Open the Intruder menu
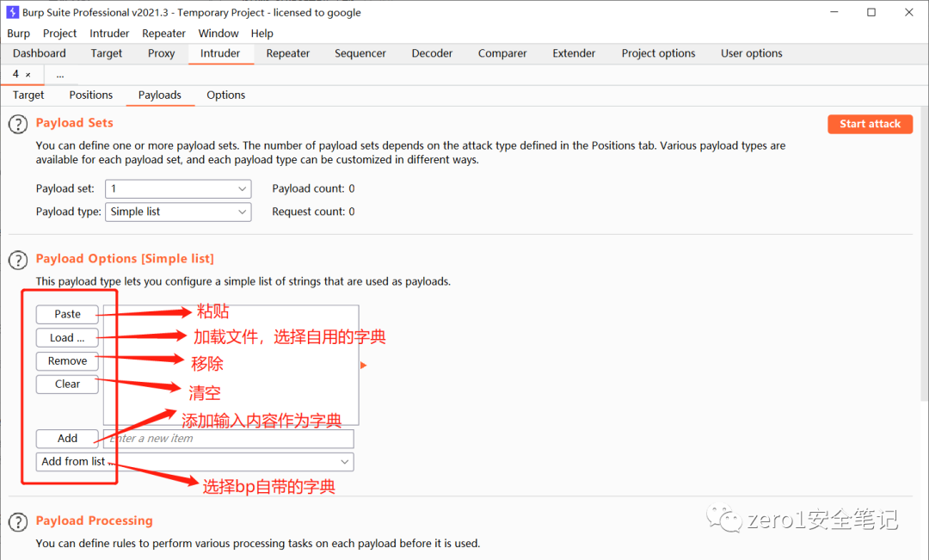 click(x=109, y=34)
